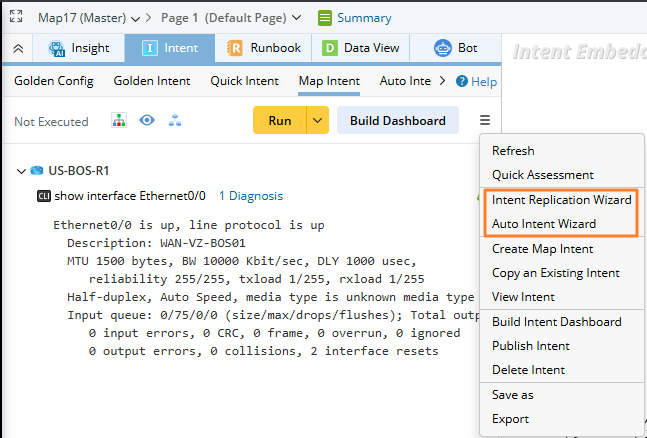Collapse the panel with double-chevron icon
The width and height of the screenshot is (647, 438).
pyautogui.click(x=18, y=49)
